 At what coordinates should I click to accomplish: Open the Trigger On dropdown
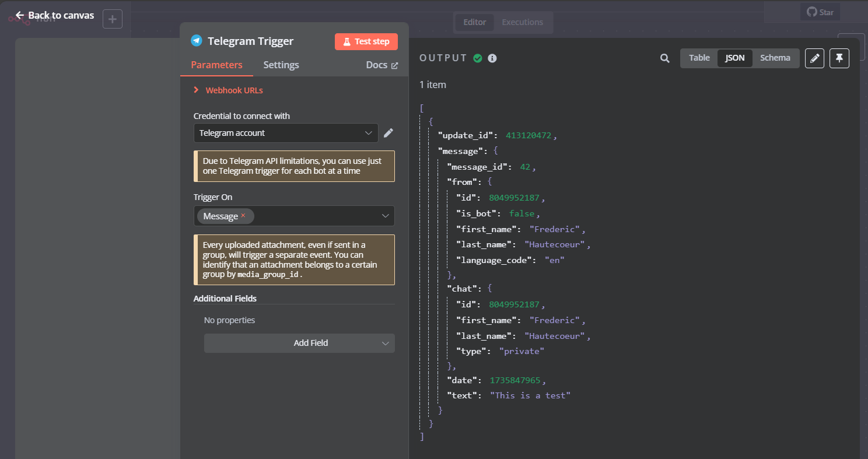pos(294,216)
